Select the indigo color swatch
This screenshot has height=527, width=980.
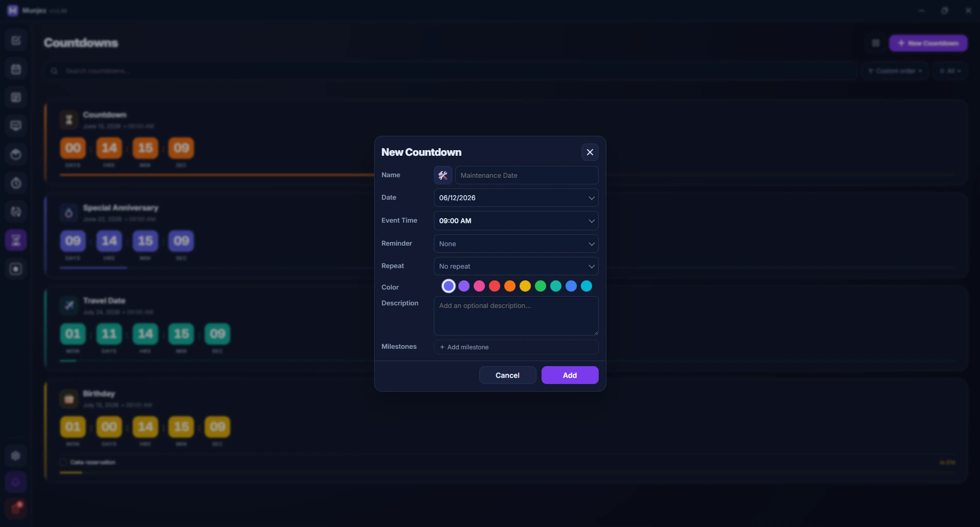coord(448,286)
